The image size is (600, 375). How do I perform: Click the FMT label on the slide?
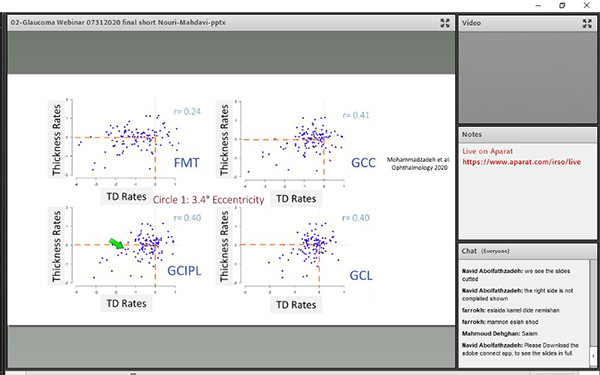tap(187, 163)
